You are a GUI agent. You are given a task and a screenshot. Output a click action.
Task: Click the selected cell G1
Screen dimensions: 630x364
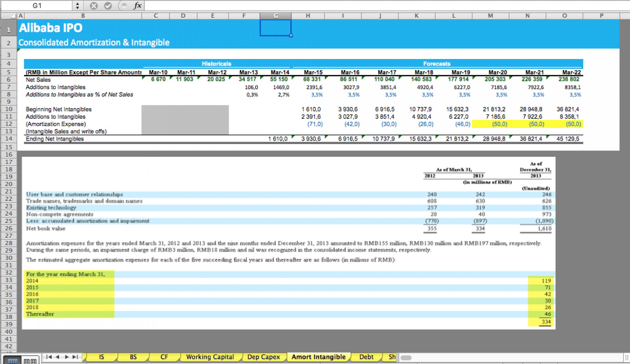coord(275,28)
